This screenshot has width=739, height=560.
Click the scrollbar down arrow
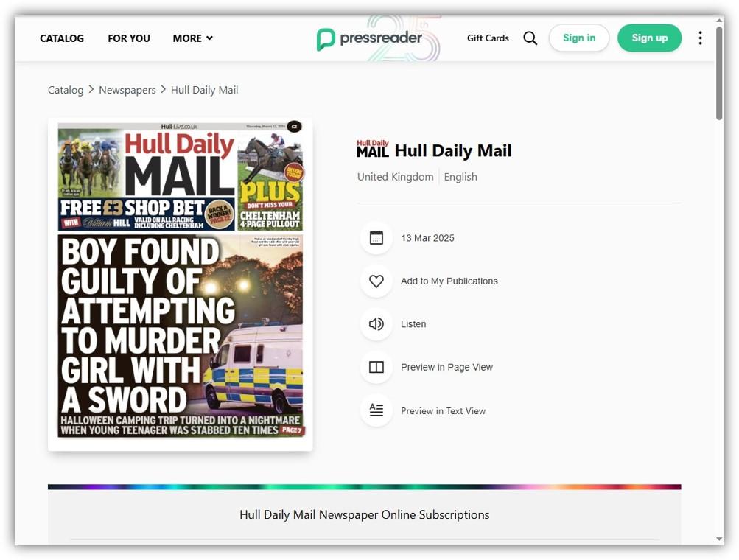click(719, 539)
